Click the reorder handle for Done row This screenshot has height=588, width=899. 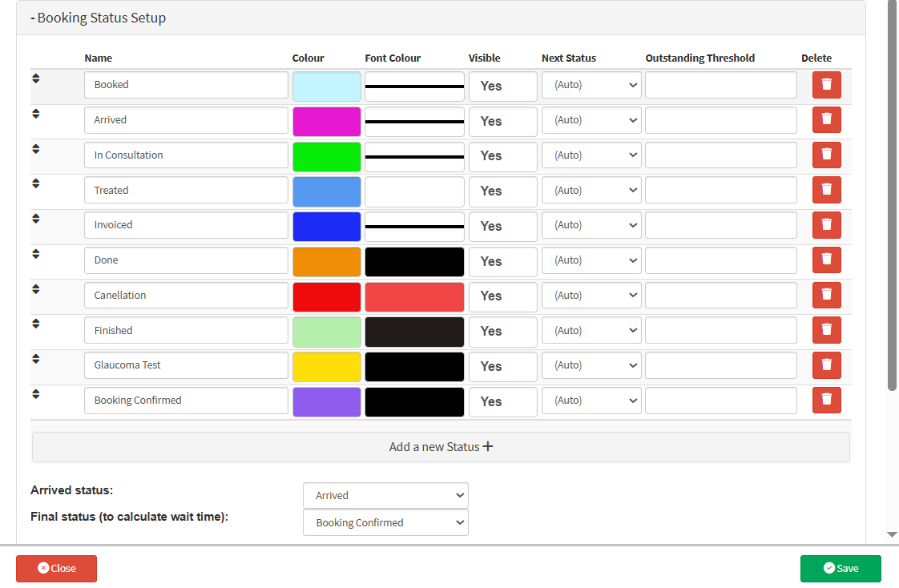[36, 253]
